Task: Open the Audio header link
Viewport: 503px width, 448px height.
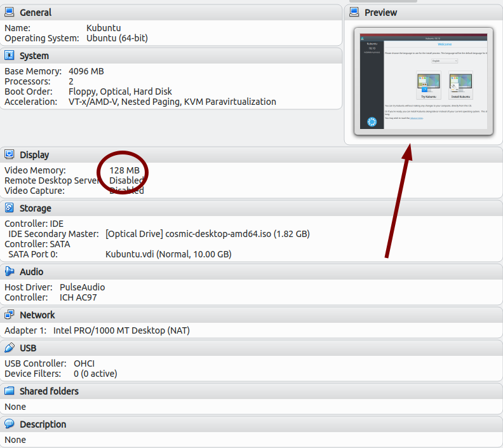Action: click(x=32, y=272)
